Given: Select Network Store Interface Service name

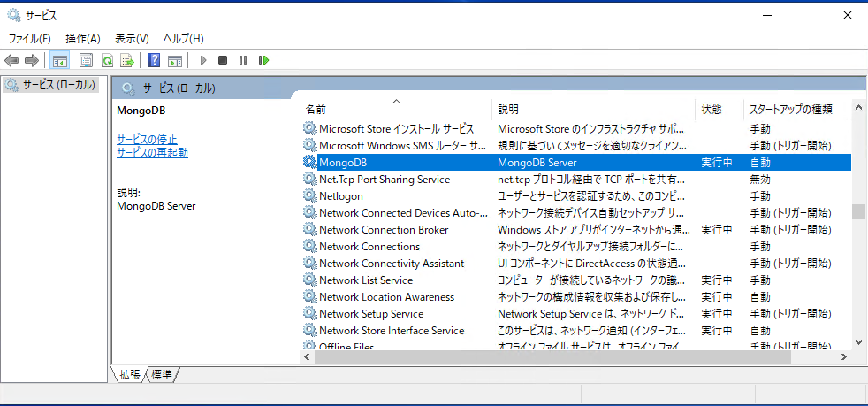Looking at the screenshot, I should 392,331.
